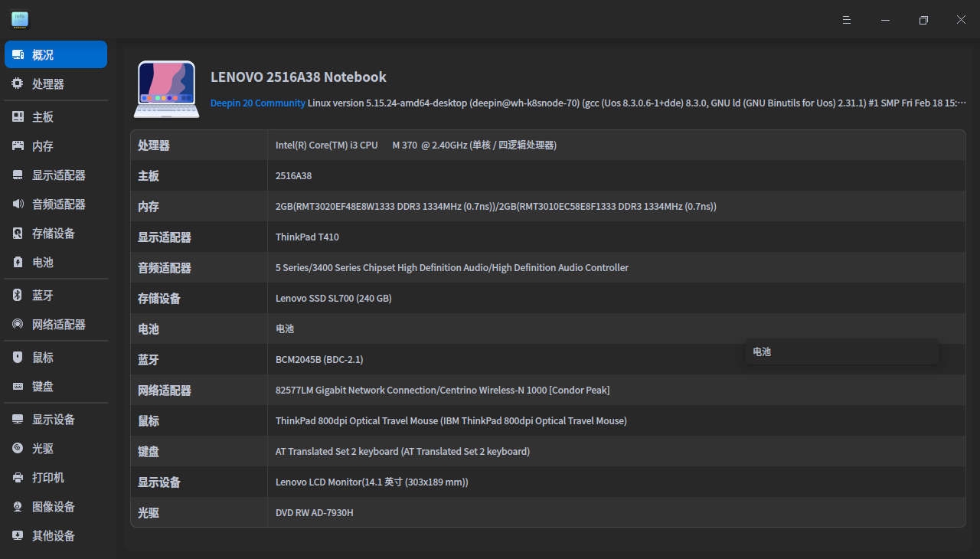Click the laptop thumbnail image

(x=166, y=90)
